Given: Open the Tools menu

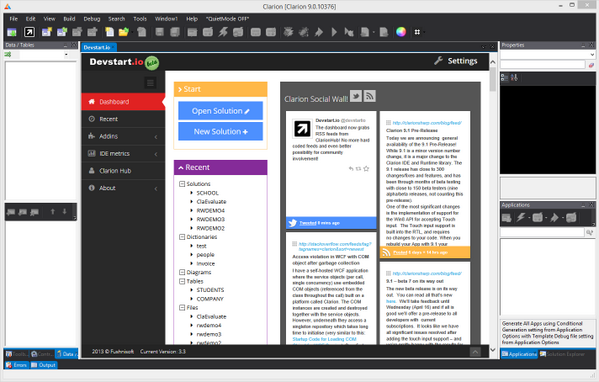Looking at the screenshot, I should pyautogui.click(x=140, y=18).
